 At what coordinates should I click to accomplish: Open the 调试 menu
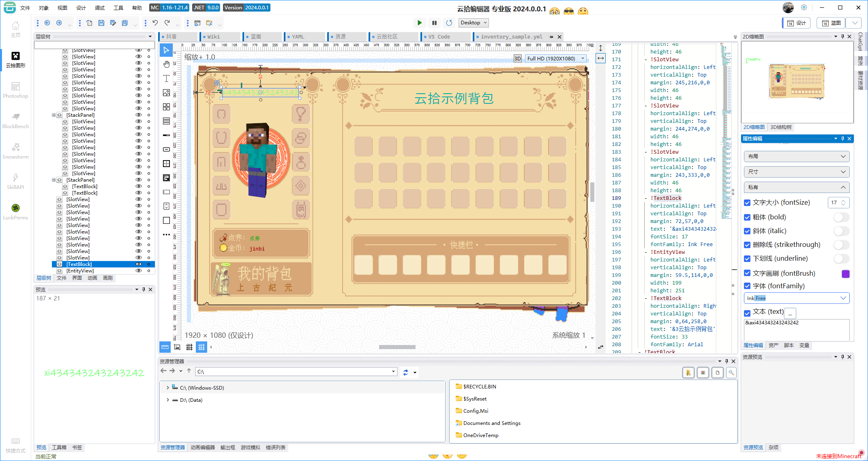click(99, 8)
